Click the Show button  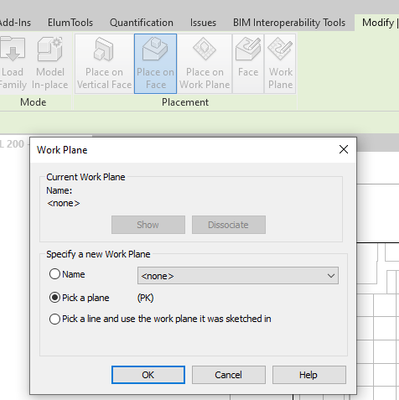point(148,224)
